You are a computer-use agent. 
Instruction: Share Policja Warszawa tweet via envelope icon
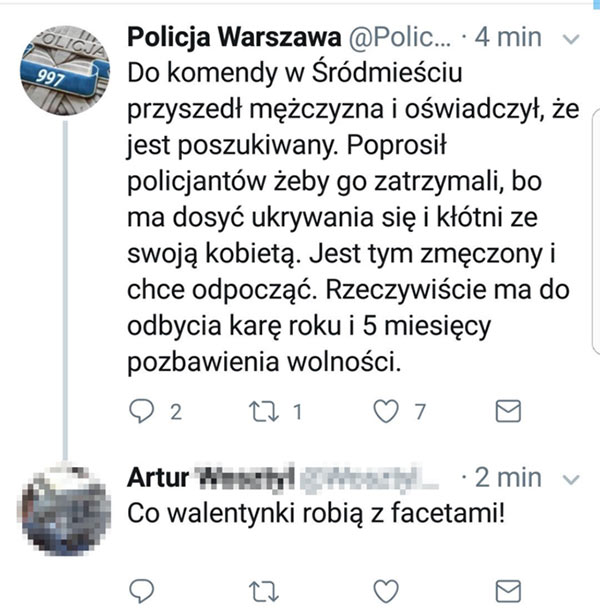[x=509, y=413]
